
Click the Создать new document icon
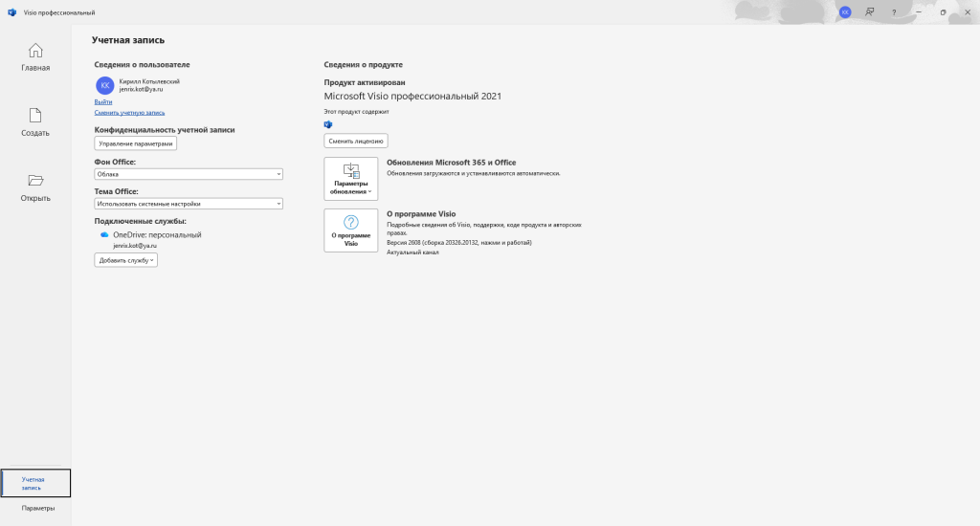(x=35, y=116)
